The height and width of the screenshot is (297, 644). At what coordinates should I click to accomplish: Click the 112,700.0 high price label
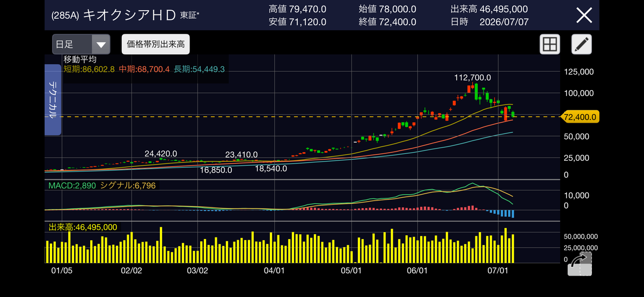[473, 77]
